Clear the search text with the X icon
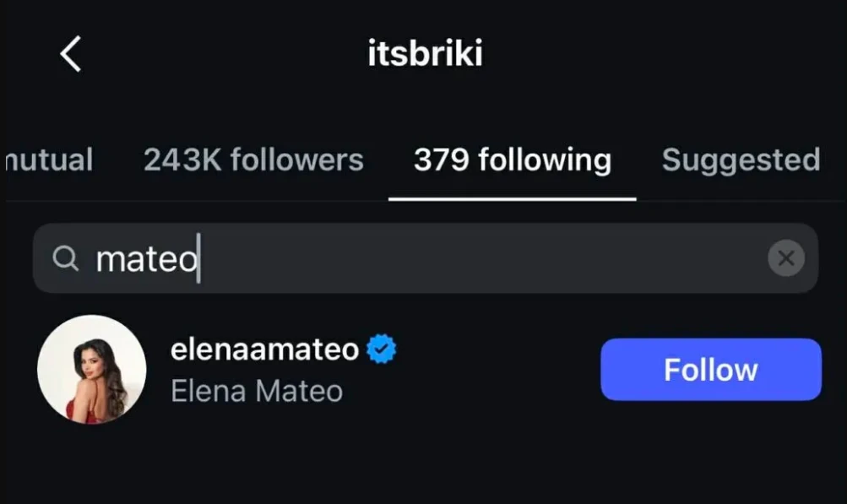Viewport: 847px width, 504px height. point(785,258)
